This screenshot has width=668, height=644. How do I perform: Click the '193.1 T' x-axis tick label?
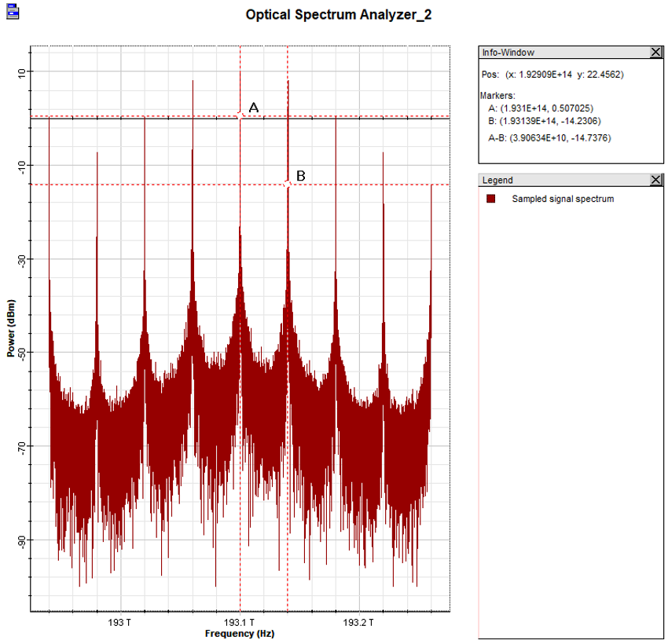click(x=240, y=622)
